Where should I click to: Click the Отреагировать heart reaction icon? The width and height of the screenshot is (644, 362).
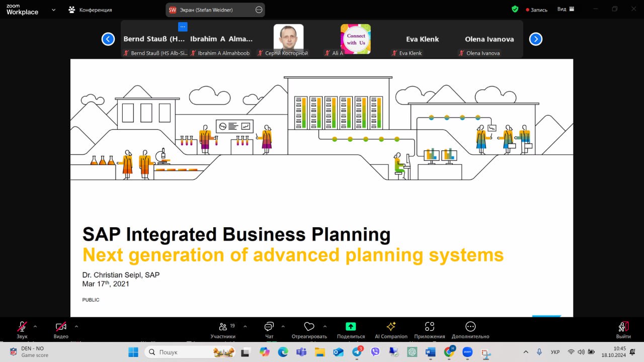(x=309, y=327)
